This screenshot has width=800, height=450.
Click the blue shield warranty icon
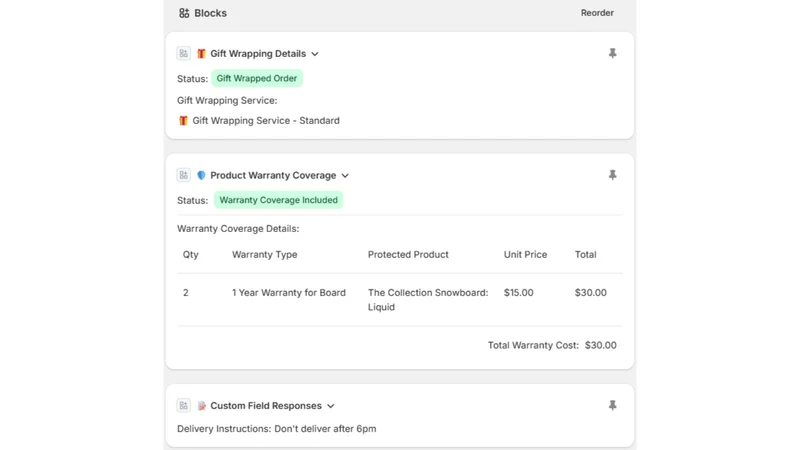point(201,175)
